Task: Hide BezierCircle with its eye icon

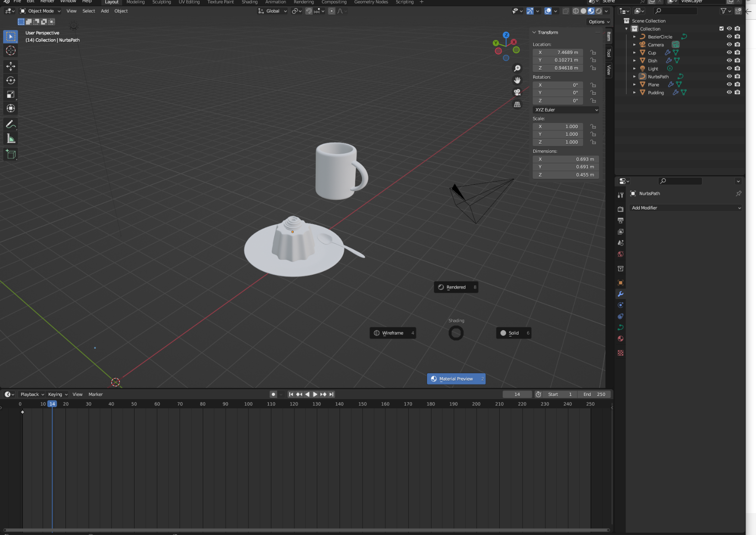Action: click(x=729, y=37)
